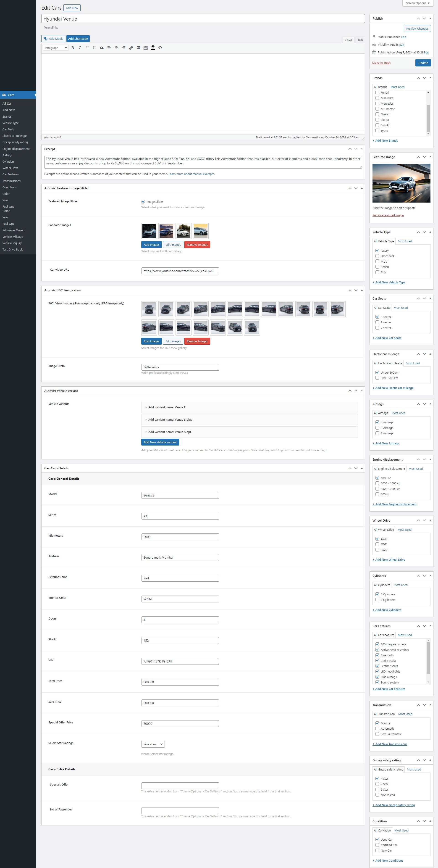Move the Car Seats panel down
The image size is (438, 868).
pyautogui.click(x=425, y=298)
